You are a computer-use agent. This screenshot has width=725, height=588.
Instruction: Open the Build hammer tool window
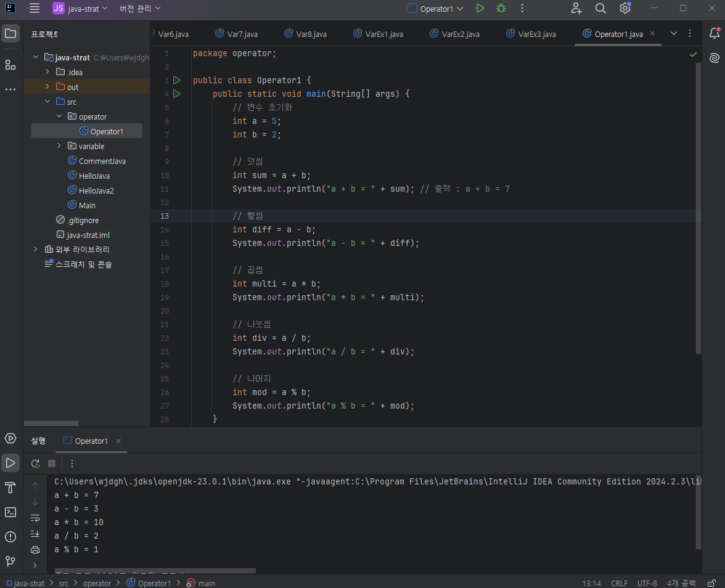tap(10, 488)
